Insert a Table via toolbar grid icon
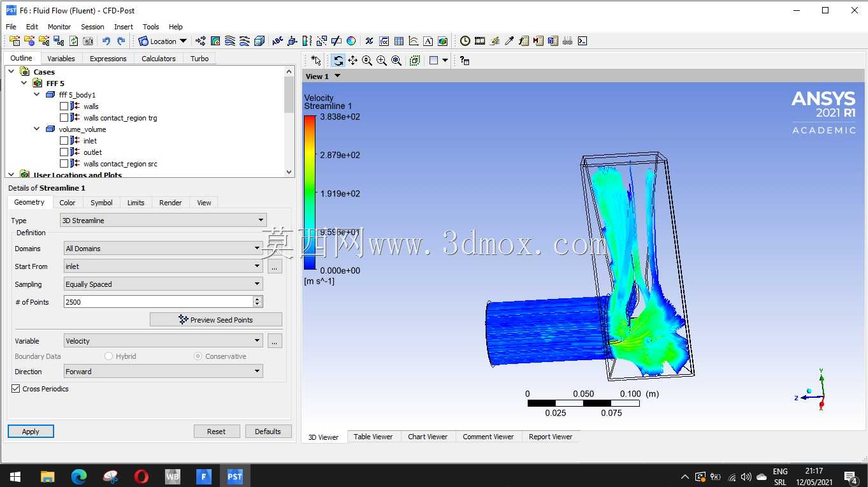The image size is (868, 487). [399, 41]
